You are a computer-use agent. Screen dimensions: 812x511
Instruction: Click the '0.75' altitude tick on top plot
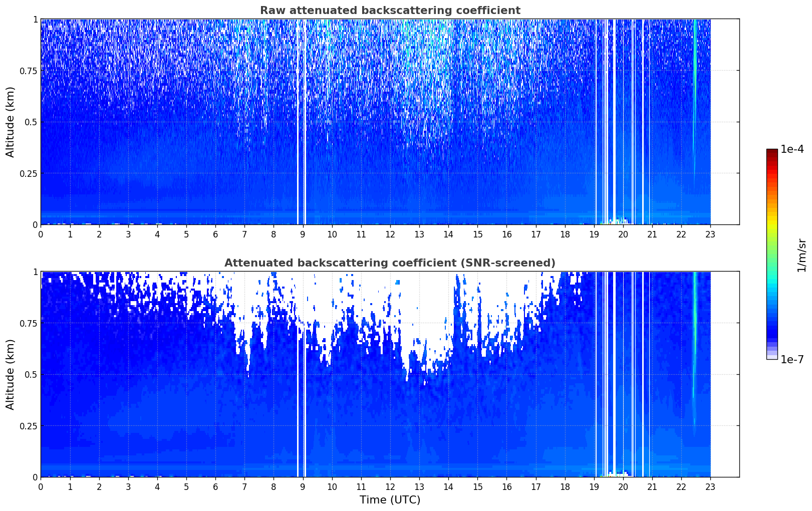point(29,71)
